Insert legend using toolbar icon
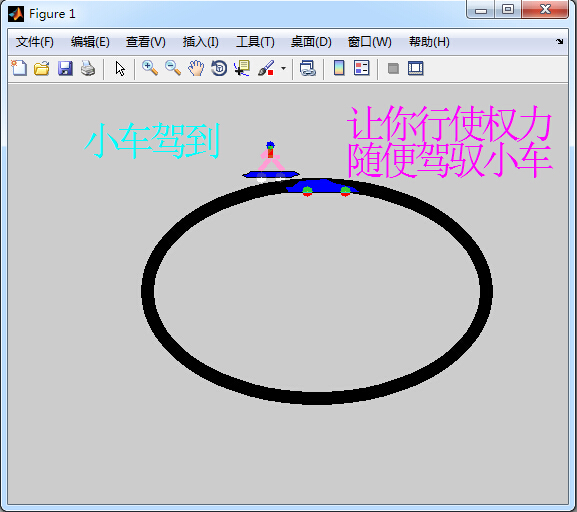The image size is (577, 512). [x=362, y=68]
